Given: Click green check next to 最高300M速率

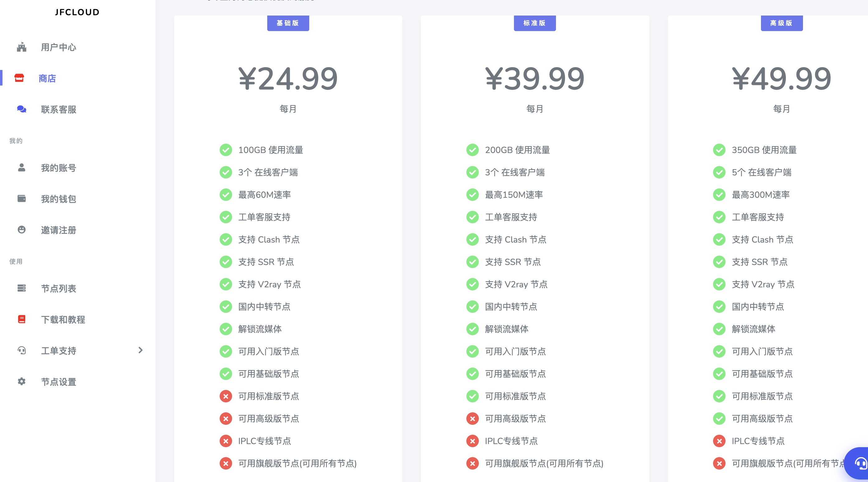Looking at the screenshot, I should tap(719, 195).
